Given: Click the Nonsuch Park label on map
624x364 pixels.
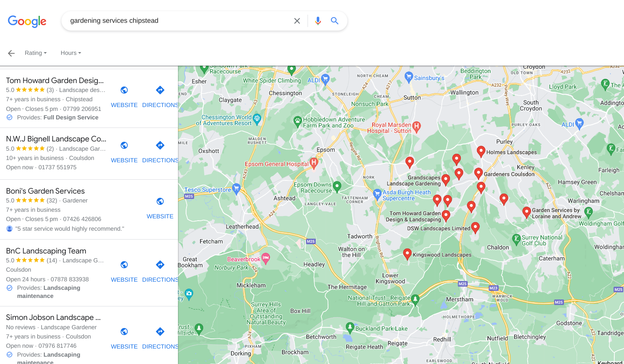Looking at the screenshot, I should [370, 104].
